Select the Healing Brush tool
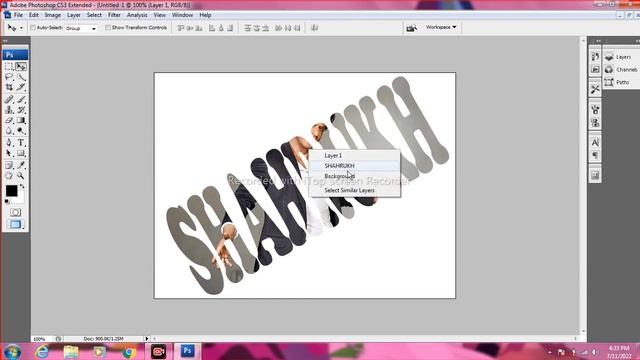640x360 pixels. (x=9, y=99)
